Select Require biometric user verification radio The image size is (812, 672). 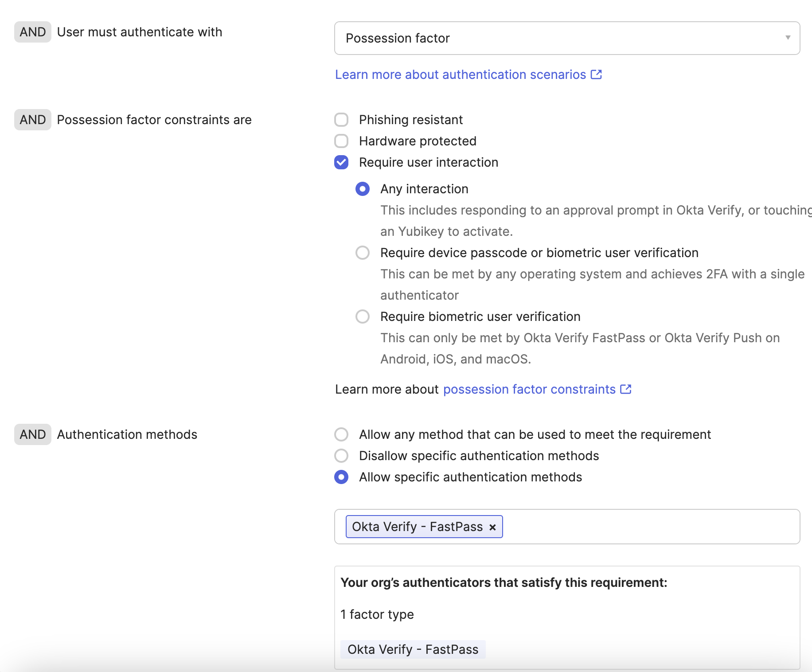(x=363, y=316)
